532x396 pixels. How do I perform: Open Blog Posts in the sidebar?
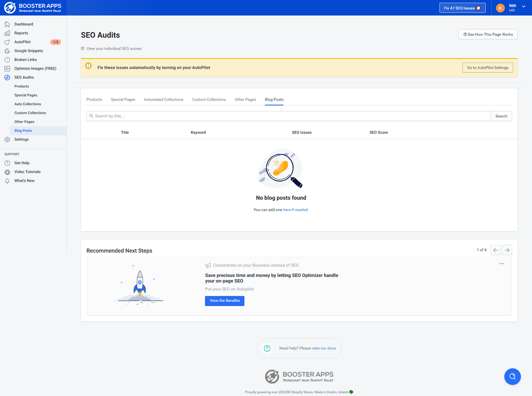tap(23, 131)
